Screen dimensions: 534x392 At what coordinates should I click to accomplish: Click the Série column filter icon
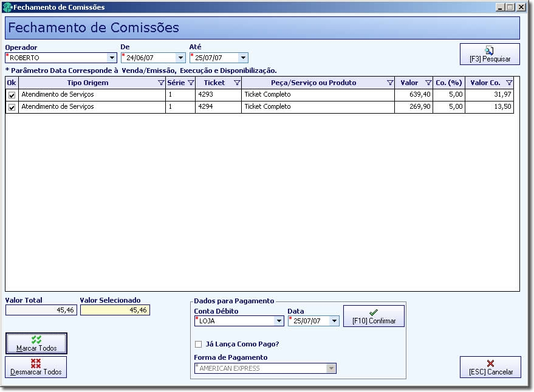[191, 83]
